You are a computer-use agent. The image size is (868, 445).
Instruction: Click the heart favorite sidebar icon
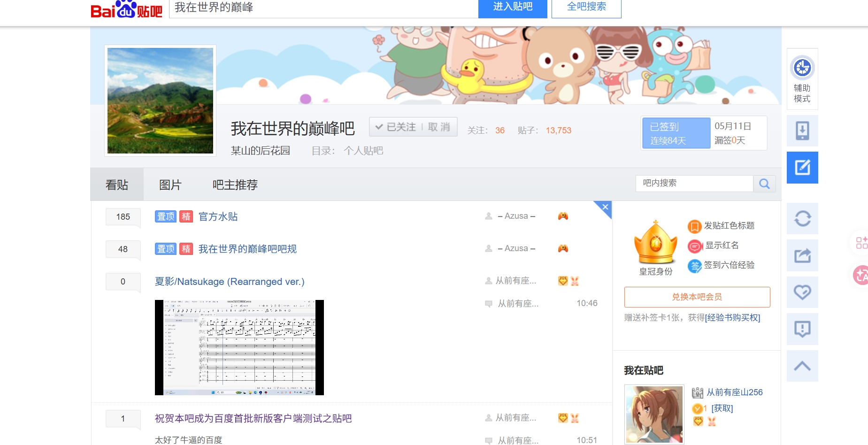tap(802, 292)
